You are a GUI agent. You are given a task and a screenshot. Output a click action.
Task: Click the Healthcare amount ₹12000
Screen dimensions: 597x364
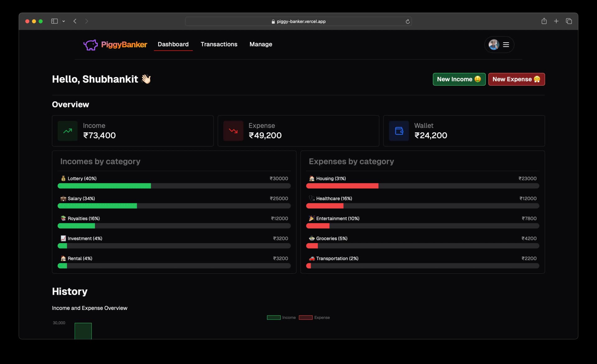[528, 198]
